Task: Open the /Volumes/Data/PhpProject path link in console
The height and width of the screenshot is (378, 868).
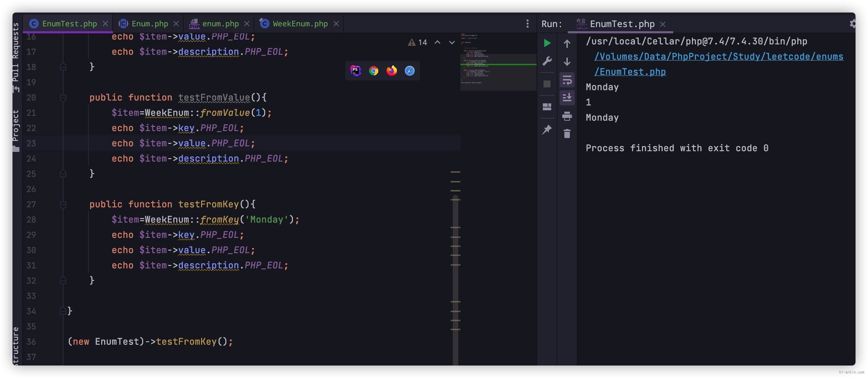Action: tap(719, 57)
